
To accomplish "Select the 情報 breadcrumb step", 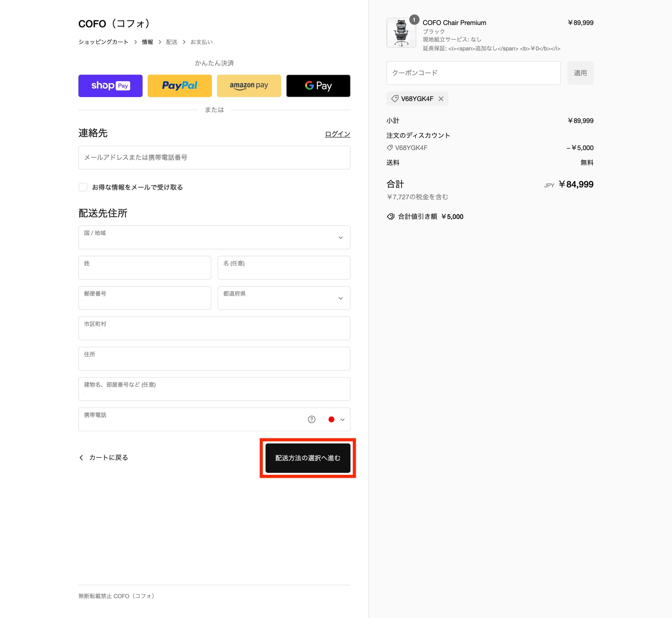I will click(148, 42).
